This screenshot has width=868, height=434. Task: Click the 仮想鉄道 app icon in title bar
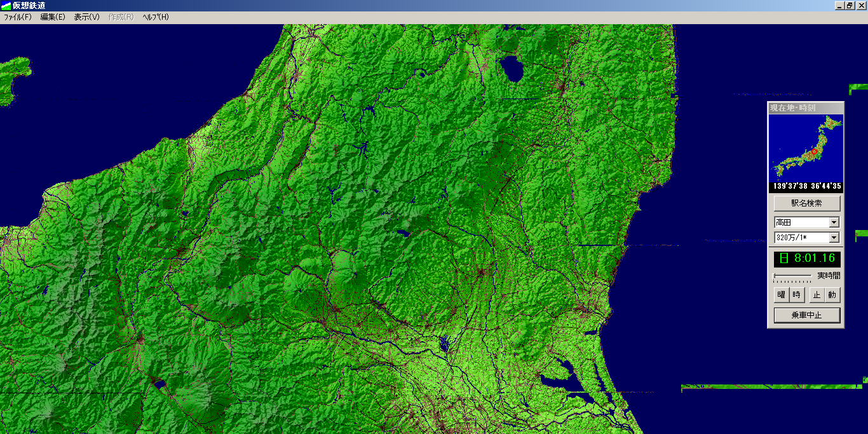pyautogui.click(x=6, y=6)
